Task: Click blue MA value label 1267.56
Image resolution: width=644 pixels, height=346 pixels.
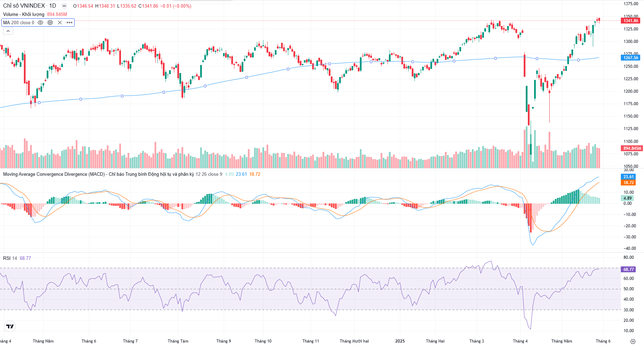Action: [631, 58]
